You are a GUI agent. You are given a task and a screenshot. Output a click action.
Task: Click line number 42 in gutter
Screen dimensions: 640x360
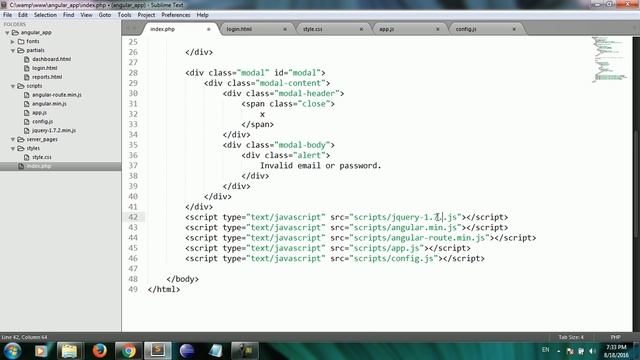[x=133, y=217]
